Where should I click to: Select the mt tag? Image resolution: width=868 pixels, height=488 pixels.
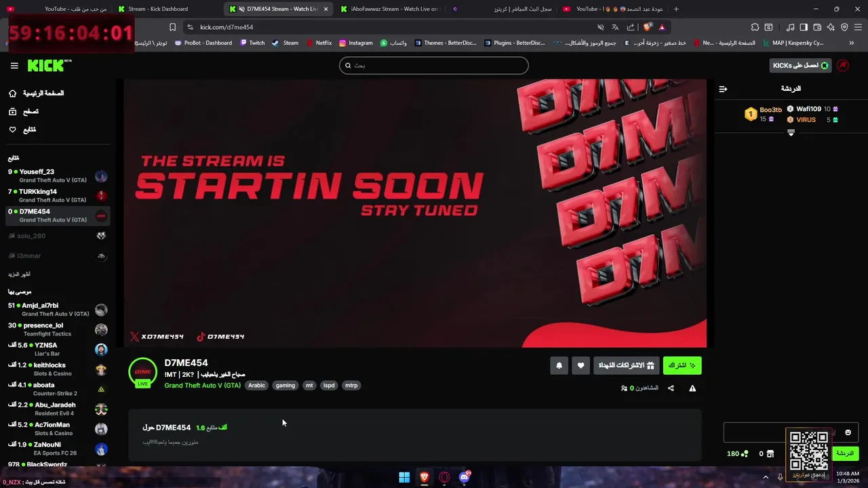pyautogui.click(x=309, y=385)
